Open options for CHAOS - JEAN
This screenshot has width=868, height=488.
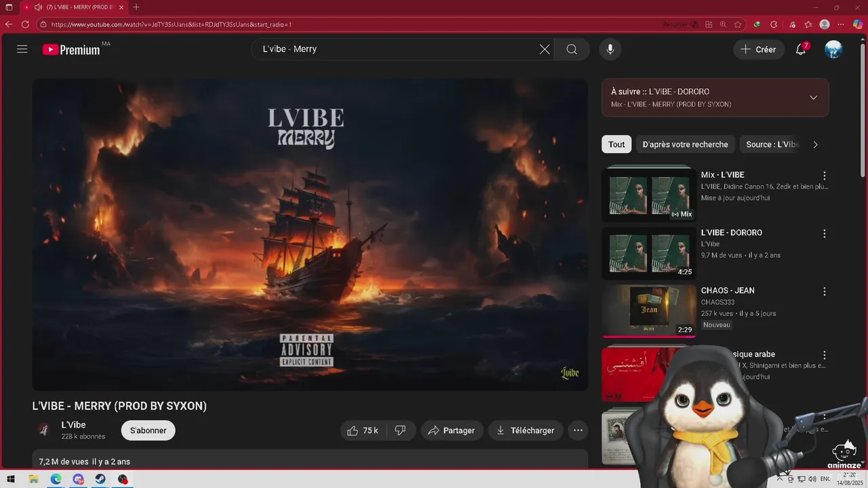click(825, 291)
